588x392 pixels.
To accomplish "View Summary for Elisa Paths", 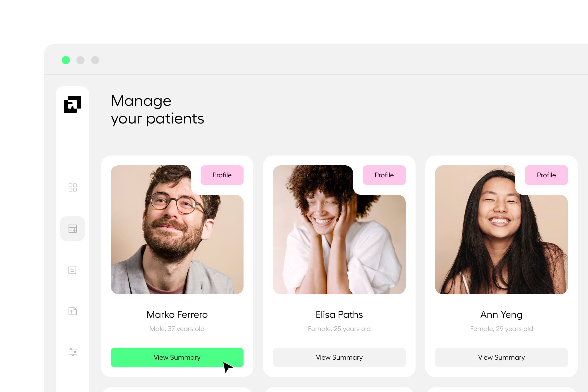I will pyautogui.click(x=339, y=357).
